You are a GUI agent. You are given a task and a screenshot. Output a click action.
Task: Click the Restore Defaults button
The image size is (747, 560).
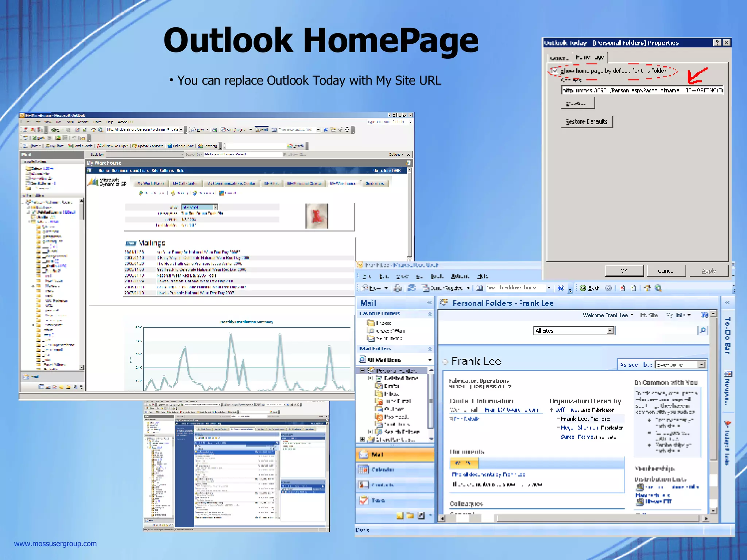tap(587, 122)
